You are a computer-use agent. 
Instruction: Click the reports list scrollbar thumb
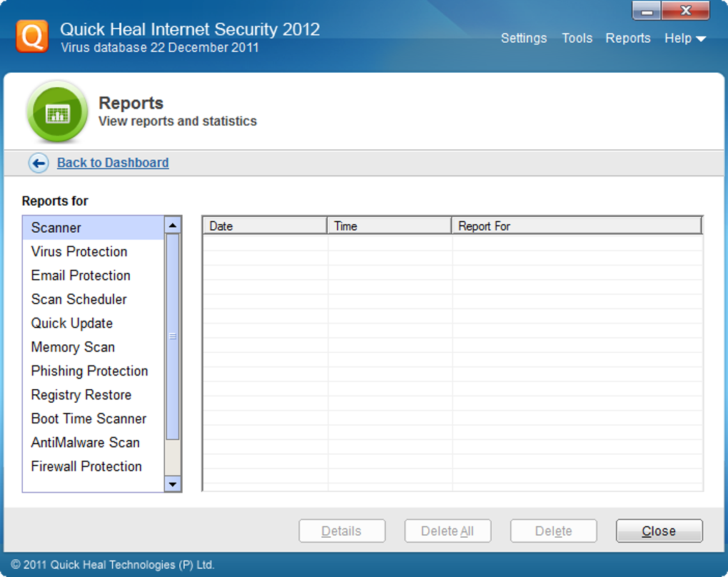(173, 336)
